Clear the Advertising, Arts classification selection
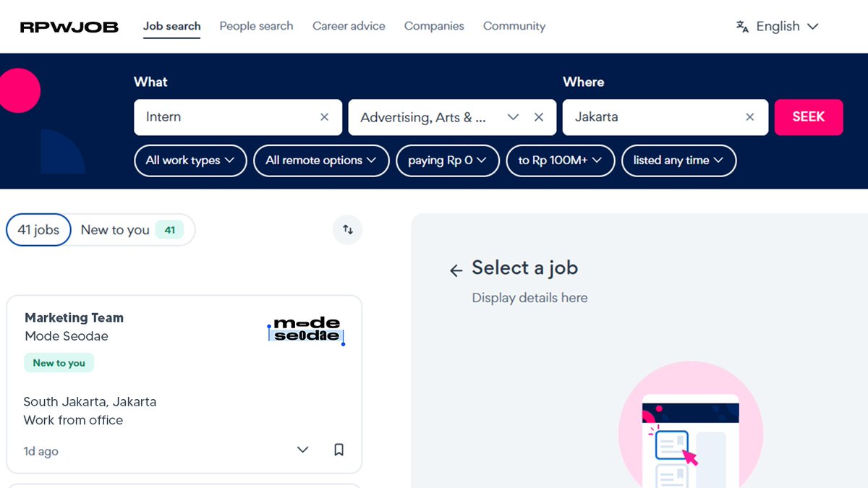The height and width of the screenshot is (488, 868). pos(539,117)
